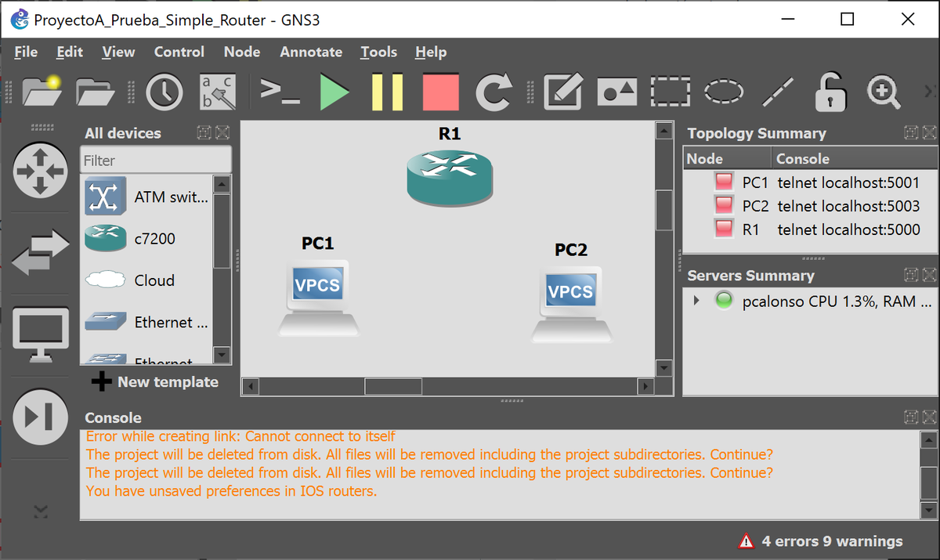Click workspace vertical scrollbar thumb
The height and width of the screenshot is (560, 940).
click(664, 210)
